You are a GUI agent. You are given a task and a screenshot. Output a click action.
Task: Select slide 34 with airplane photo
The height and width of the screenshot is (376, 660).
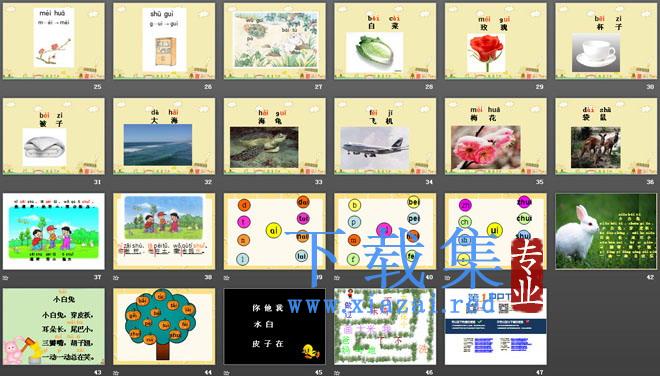pos(385,136)
